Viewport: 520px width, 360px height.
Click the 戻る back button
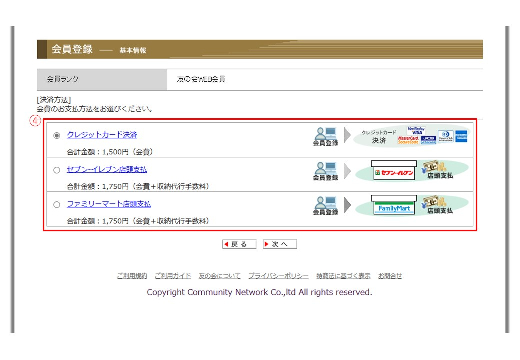pos(239,244)
